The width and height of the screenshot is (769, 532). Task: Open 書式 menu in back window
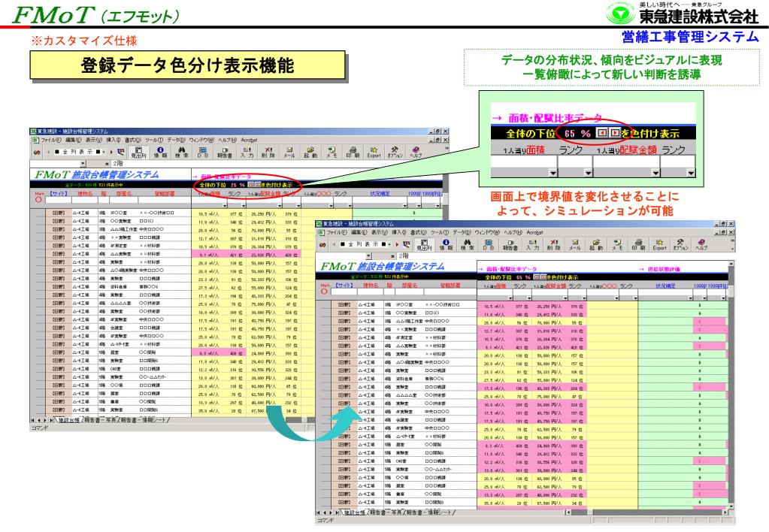132,140
